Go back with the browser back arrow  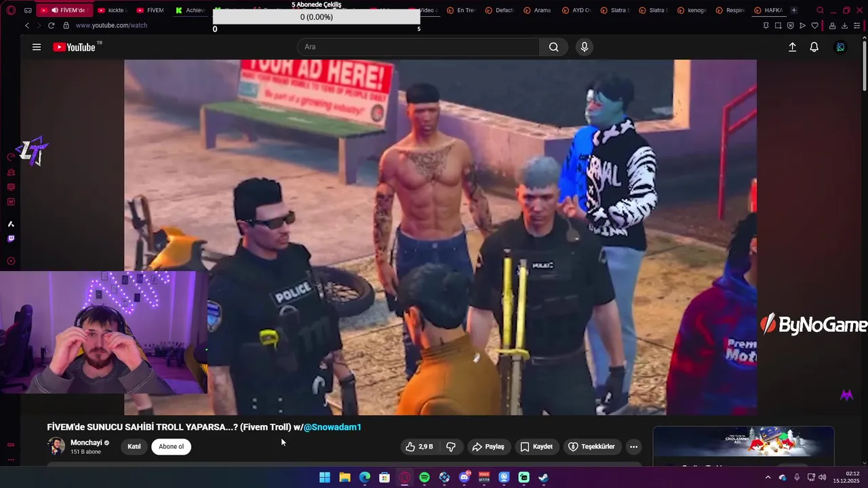pos(27,25)
